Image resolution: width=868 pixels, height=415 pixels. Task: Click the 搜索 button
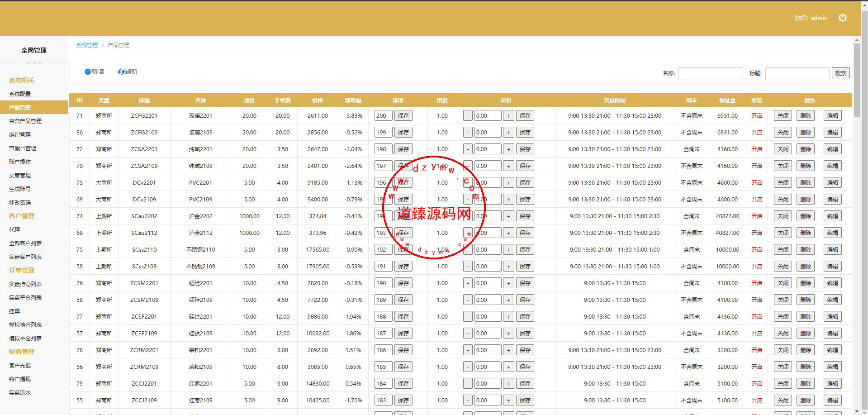(840, 73)
